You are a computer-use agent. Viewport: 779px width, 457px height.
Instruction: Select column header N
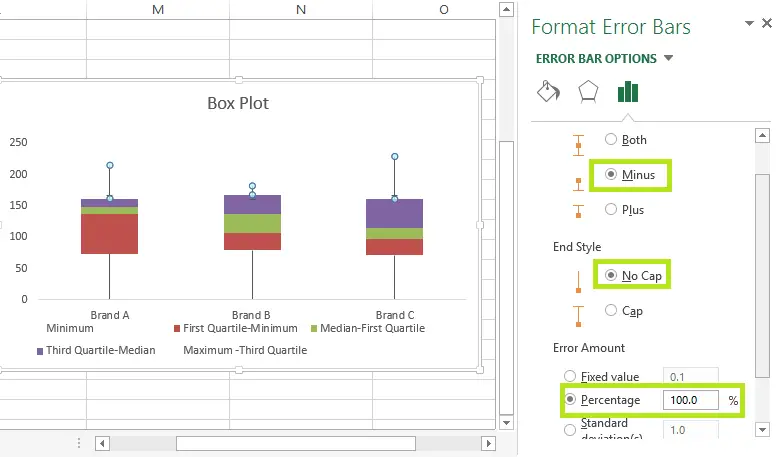[300, 9]
